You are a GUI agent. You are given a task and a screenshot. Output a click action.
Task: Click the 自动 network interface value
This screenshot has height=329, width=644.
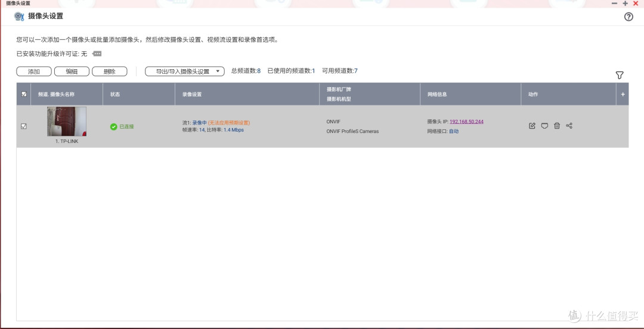pyautogui.click(x=454, y=132)
